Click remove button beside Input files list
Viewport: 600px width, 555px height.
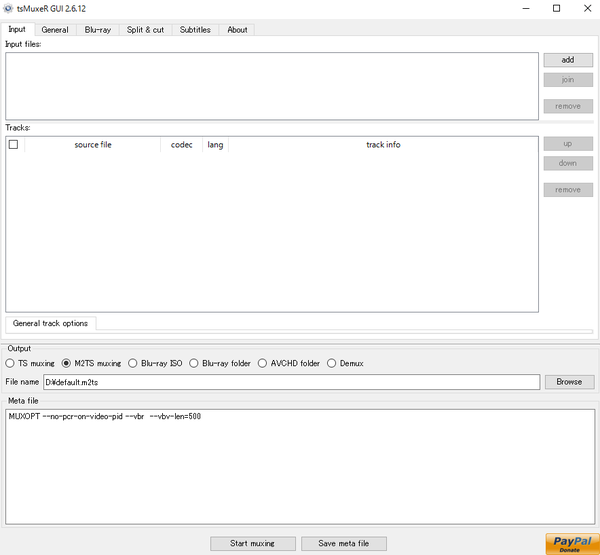coord(568,106)
